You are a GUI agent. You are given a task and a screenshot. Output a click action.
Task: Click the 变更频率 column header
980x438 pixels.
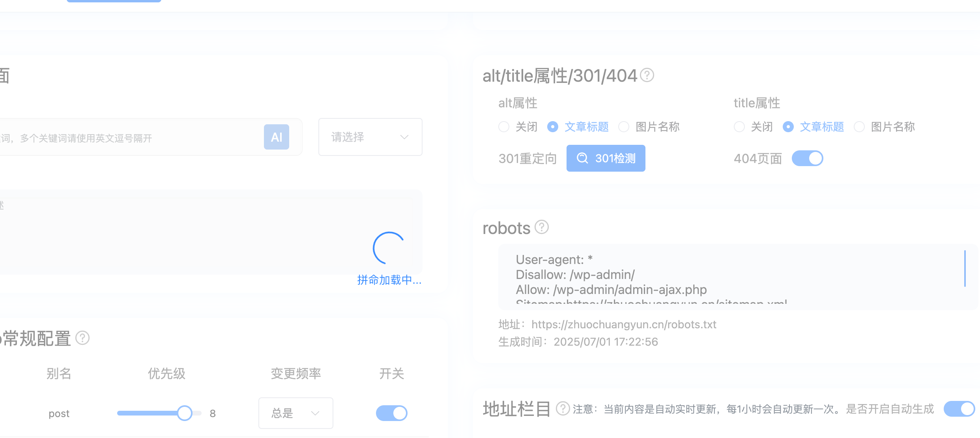pyautogui.click(x=296, y=373)
